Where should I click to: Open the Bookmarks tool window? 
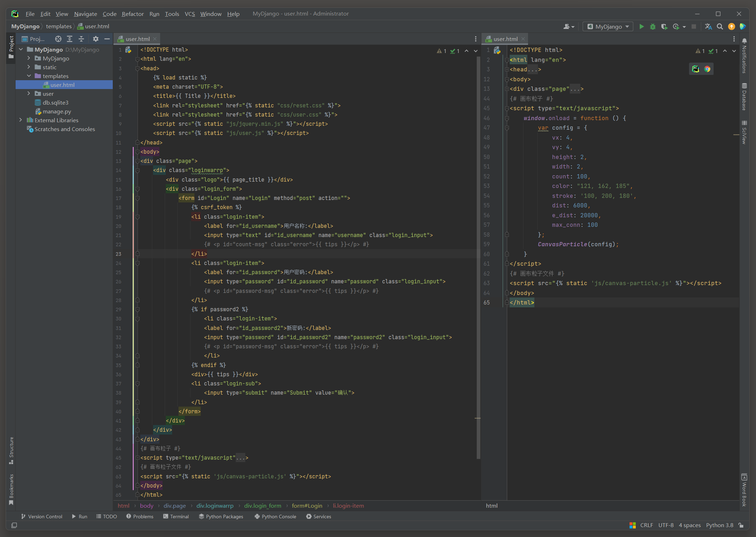[11, 489]
